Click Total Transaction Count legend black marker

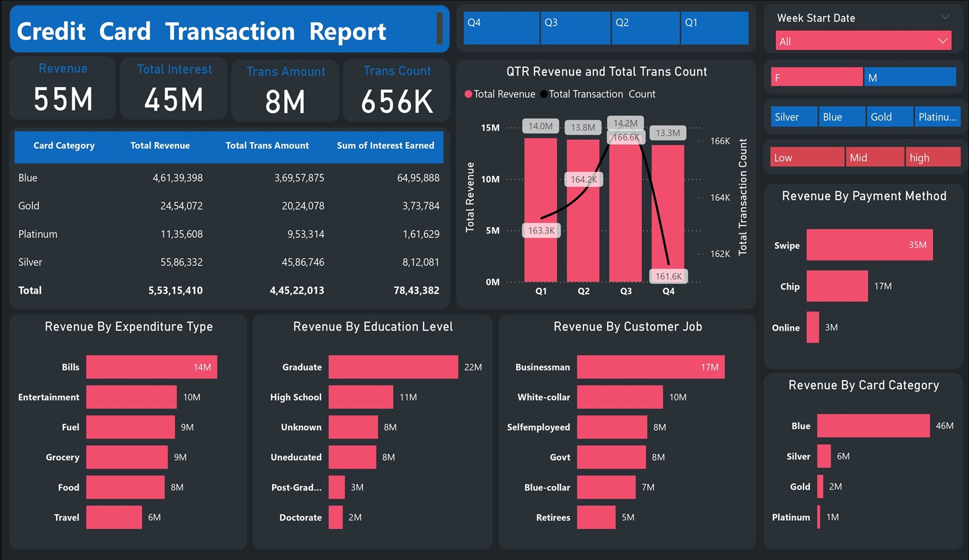[544, 94]
